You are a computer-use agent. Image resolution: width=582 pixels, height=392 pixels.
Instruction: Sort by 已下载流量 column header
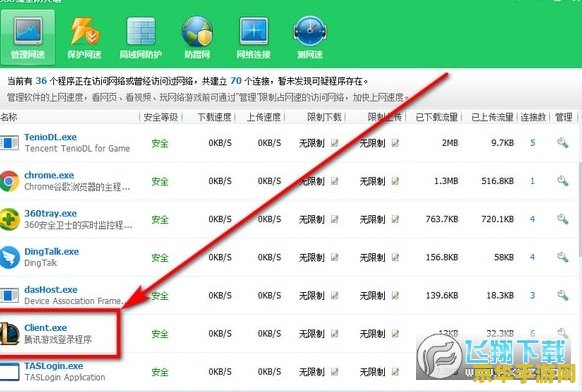436,117
